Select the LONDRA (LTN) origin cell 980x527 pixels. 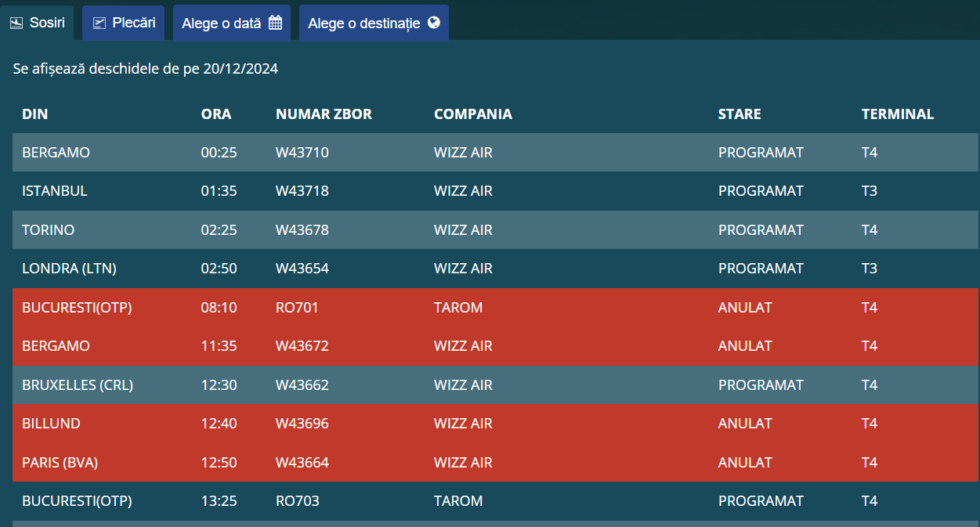[x=69, y=269]
